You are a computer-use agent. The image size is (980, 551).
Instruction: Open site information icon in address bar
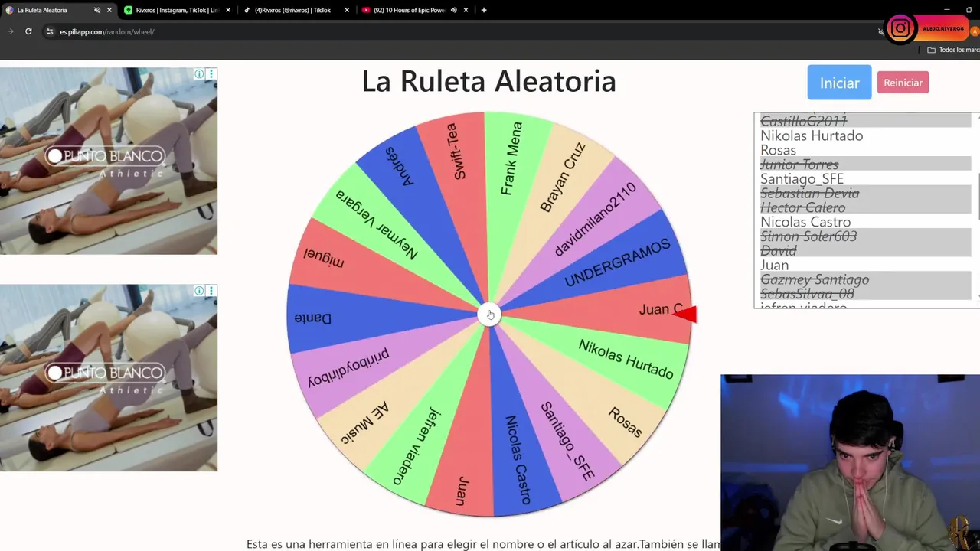49,31
